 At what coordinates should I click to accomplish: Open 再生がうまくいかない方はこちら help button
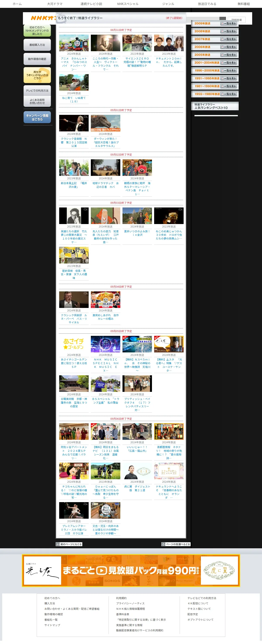[x=37, y=75]
